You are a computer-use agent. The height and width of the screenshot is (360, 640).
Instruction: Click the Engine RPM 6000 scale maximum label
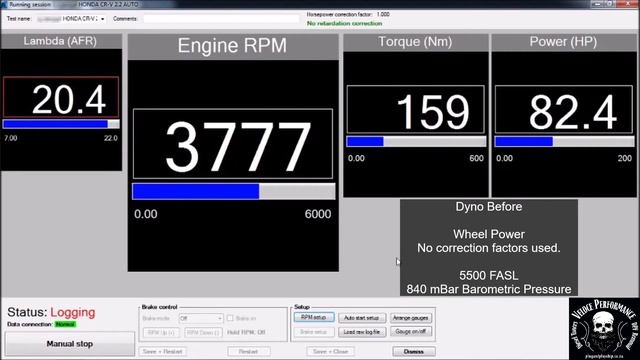[318, 214]
